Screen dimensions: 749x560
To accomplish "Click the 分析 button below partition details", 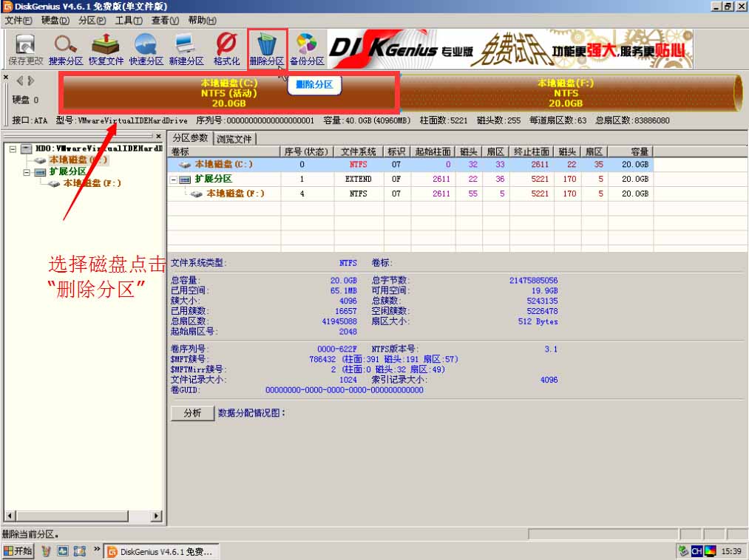I will [x=192, y=414].
